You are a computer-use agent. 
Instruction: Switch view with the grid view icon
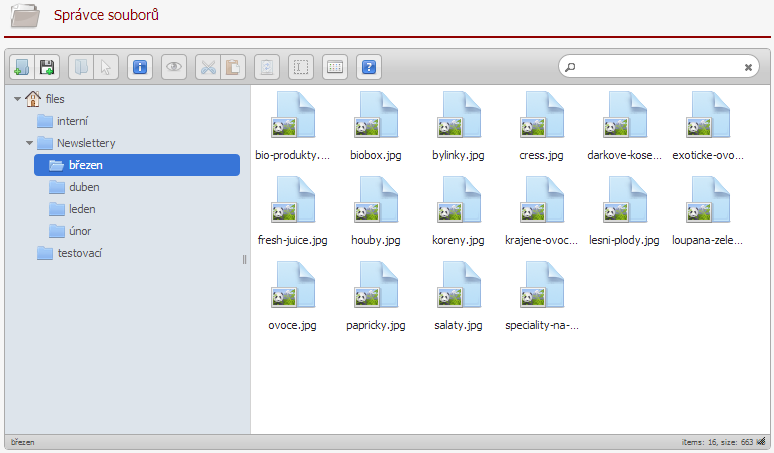point(335,67)
